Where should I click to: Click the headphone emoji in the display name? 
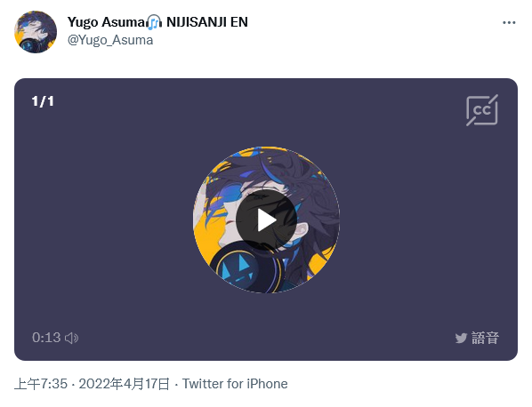(x=154, y=22)
